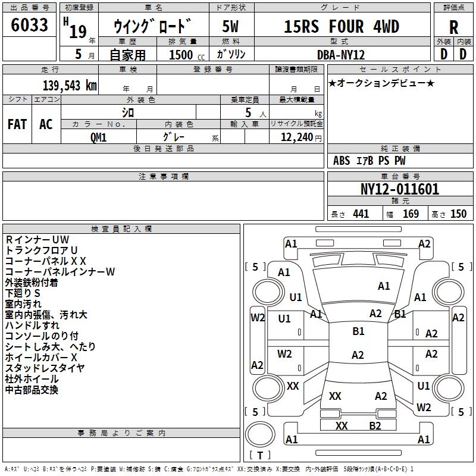This screenshot has height=476, width=476.
Task: Click the air conditioner value AC
Action: tap(46, 124)
